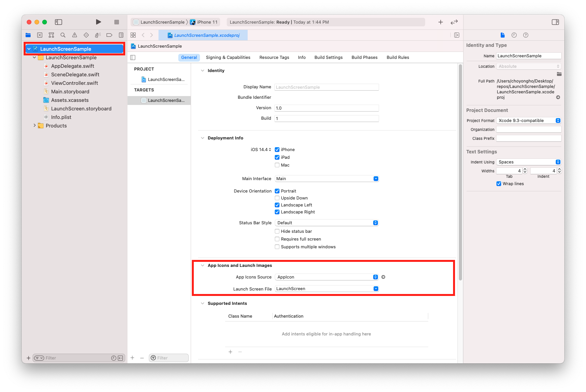Toggle the inspectors panel on the right
The width and height of the screenshot is (586, 392).
(x=555, y=22)
